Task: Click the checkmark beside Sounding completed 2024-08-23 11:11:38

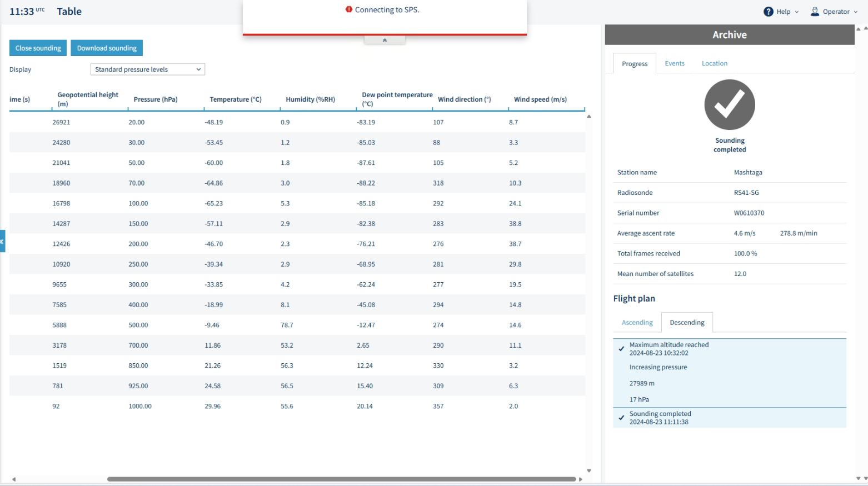Action: [x=622, y=418]
